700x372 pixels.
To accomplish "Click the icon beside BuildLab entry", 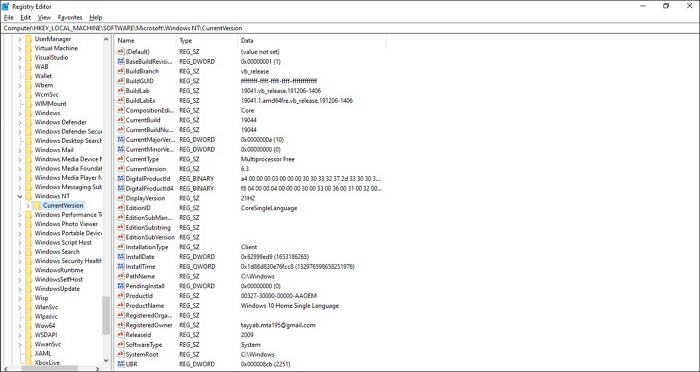I will pyautogui.click(x=120, y=91).
